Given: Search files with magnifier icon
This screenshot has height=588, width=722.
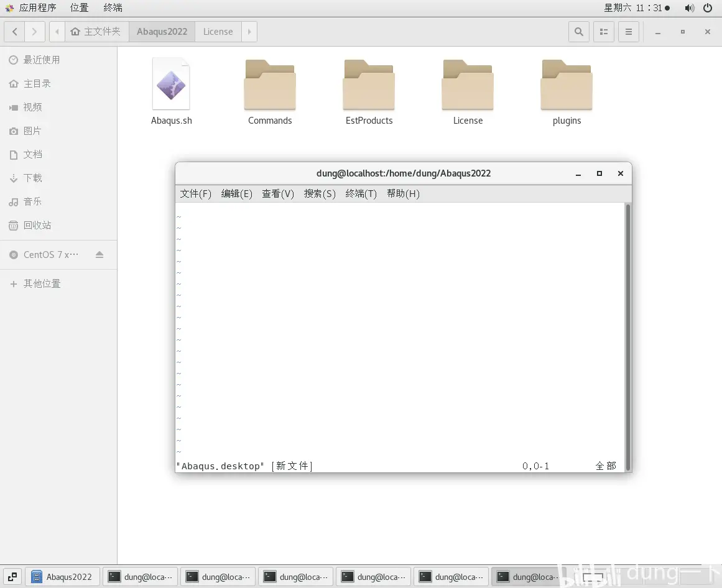Looking at the screenshot, I should tap(579, 32).
